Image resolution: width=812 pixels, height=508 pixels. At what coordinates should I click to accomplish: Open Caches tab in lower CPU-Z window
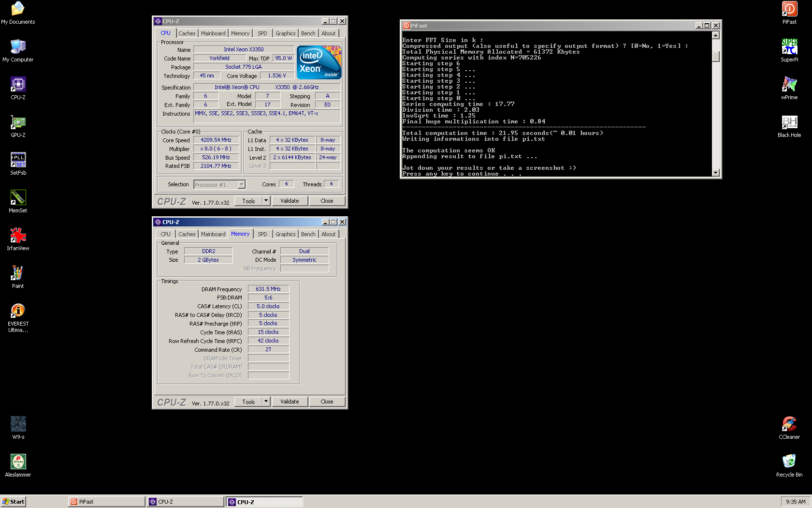(x=187, y=234)
